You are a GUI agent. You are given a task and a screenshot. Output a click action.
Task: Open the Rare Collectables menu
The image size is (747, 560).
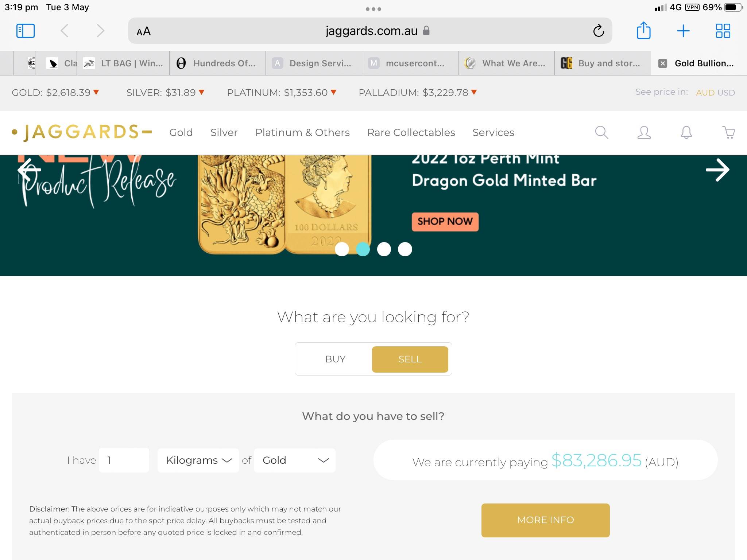tap(411, 132)
